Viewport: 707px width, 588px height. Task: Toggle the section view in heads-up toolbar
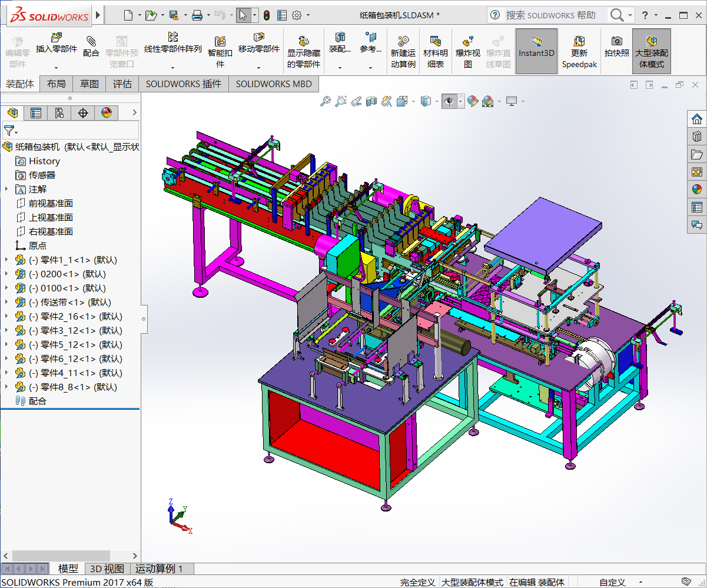click(x=373, y=101)
